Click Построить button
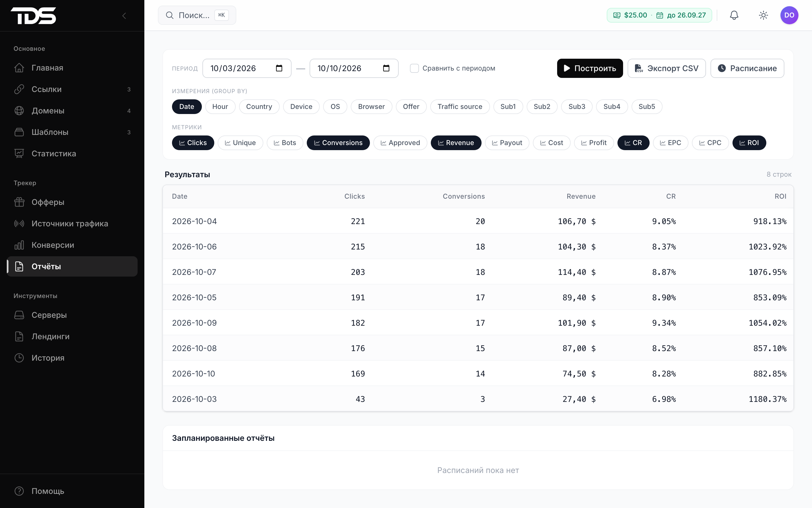This screenshot has width=812, height=508. 590,68
